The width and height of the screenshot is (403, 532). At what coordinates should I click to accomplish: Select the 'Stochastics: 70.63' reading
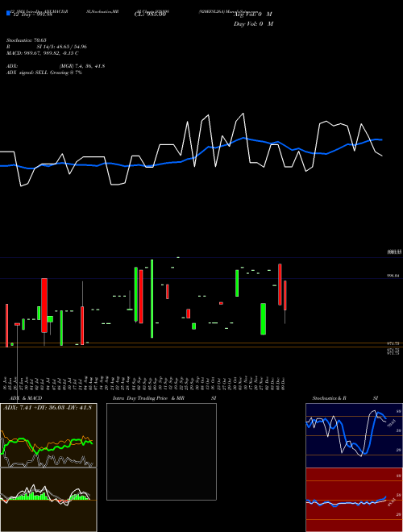[27, 40]
